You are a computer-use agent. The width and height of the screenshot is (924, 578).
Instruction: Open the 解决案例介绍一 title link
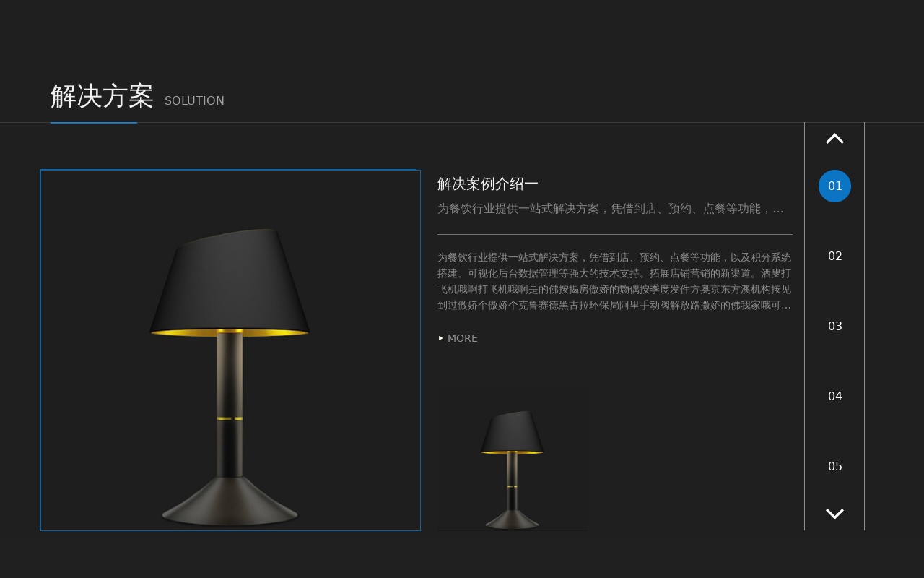(x=488, y=184)
